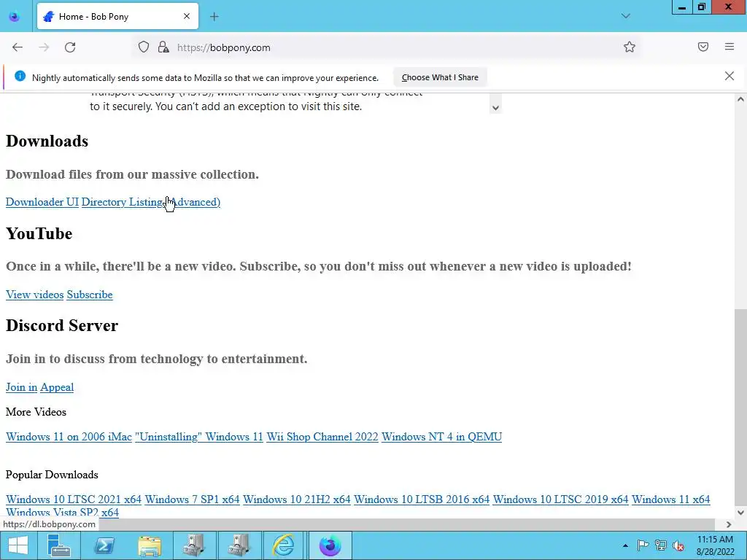Open Server Manager from the taskbar
The height and width of the screenshot is (560, 747).
59,545
